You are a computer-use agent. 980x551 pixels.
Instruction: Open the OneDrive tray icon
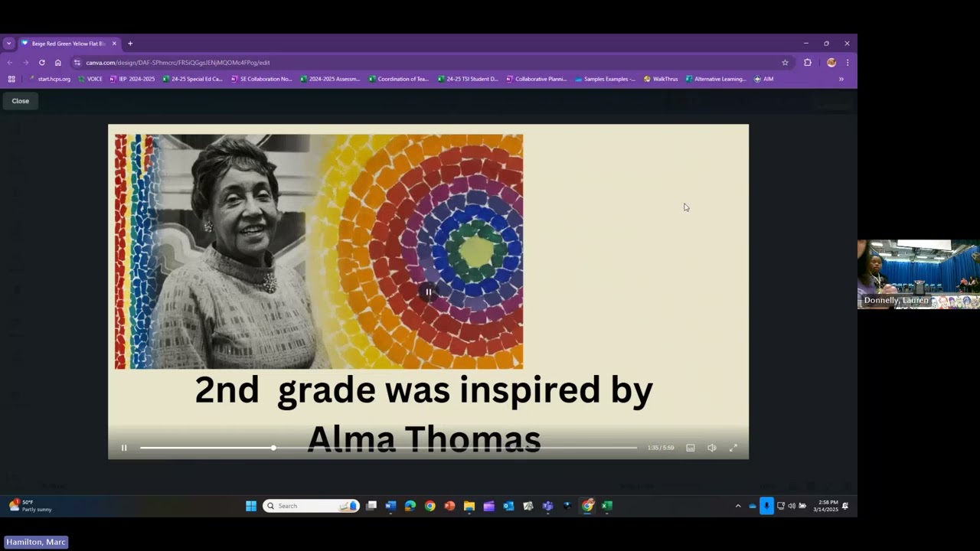point(753,506)
